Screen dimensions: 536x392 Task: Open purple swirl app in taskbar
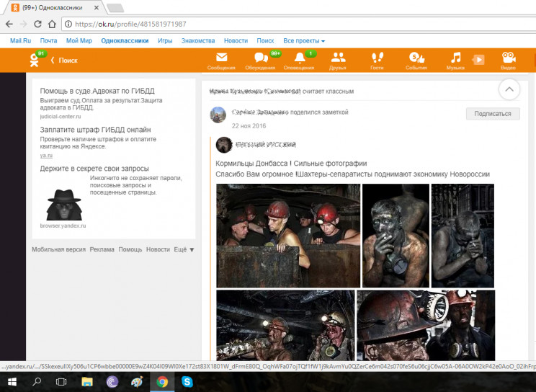coord(112,382)
